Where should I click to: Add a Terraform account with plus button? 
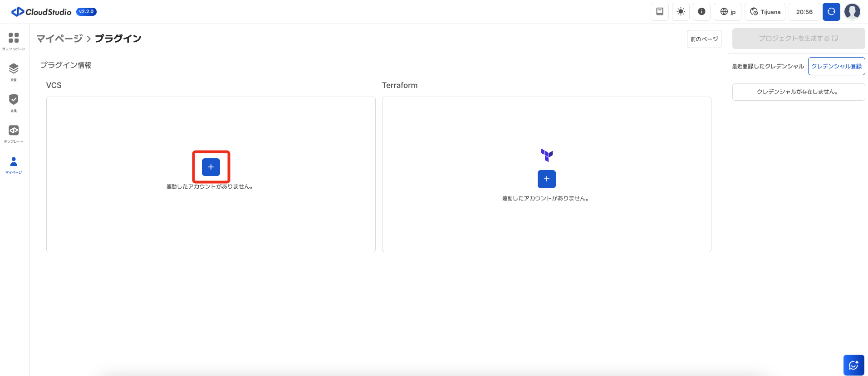(x=546, y=179)
